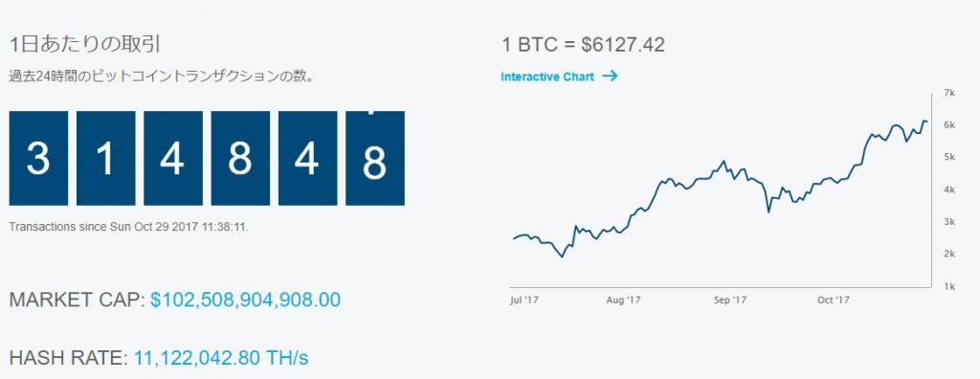The image size is (980, 379).
Task: Click the MARKET CAP label
Action: [78, 300]
